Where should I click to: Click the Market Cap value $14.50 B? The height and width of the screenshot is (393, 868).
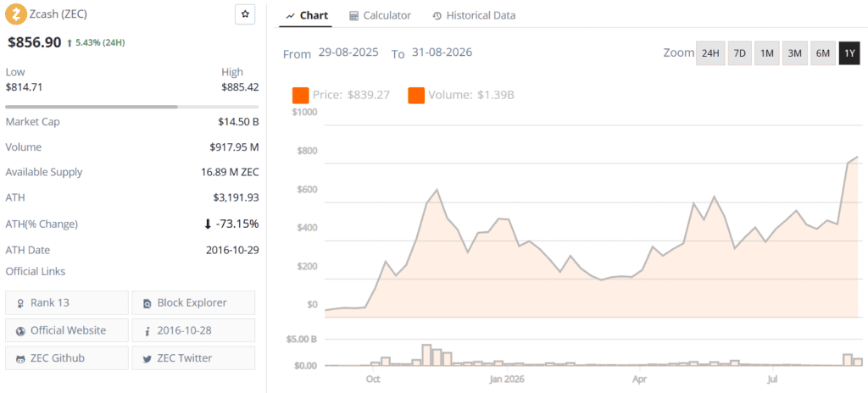[238, 122]
